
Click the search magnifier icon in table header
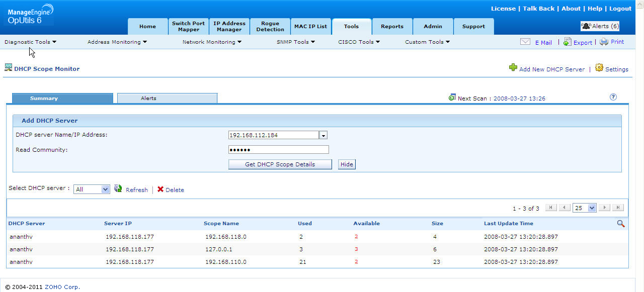620,224
